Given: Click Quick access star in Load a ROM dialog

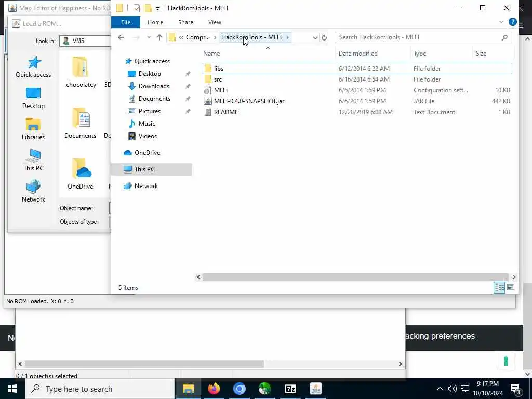Looking at the screenshot, I should click(x=33, y=62).
